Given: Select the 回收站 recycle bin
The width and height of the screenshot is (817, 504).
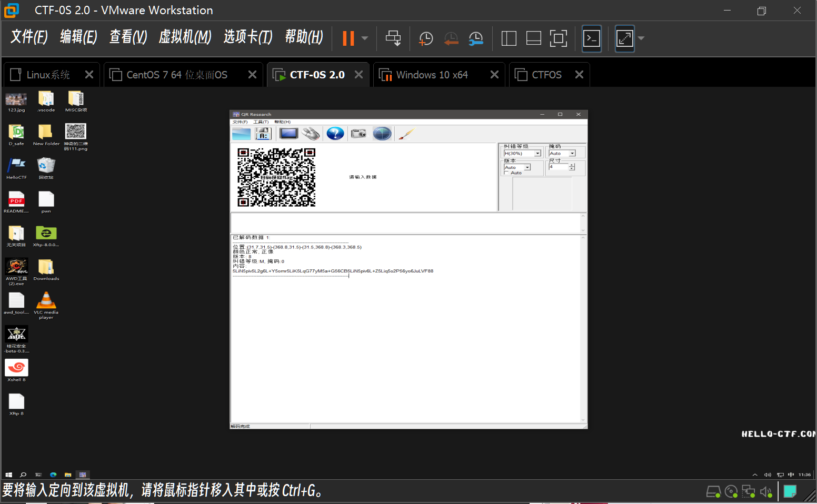Looking at the screenshot, I should (x=46, y=169).
